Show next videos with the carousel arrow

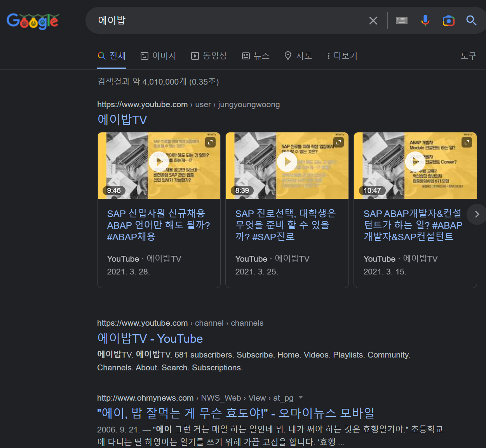pyautogui.click(x=477, y=214)
